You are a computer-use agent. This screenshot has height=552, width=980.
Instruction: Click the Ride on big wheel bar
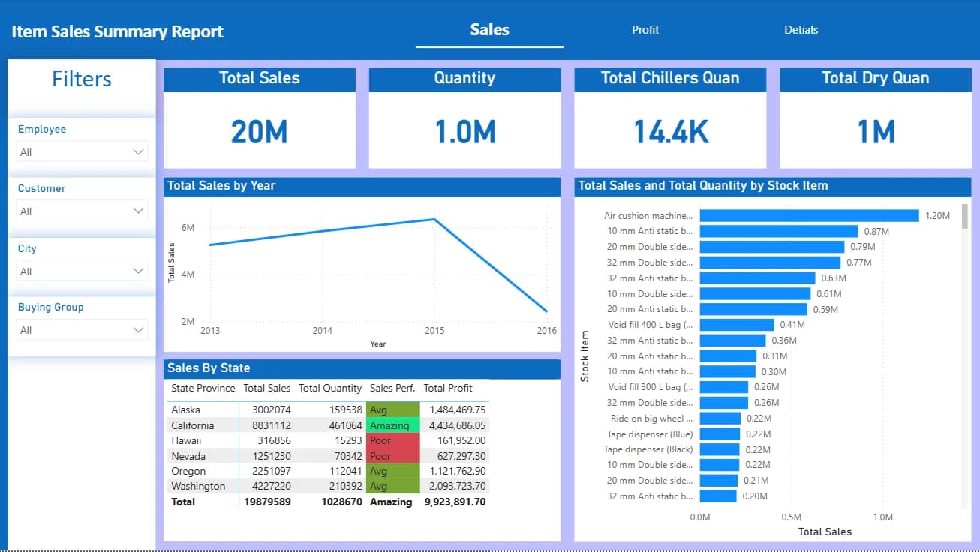pos(720,418)
